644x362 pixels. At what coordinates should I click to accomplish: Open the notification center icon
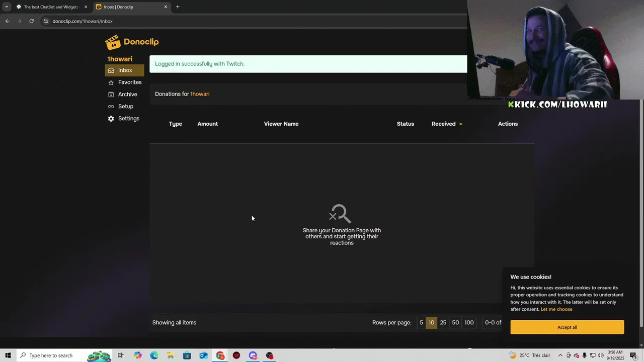point(633,355)
